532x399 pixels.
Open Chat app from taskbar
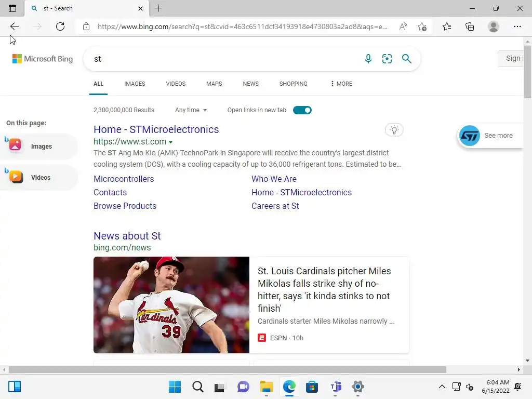click(243, 387)
